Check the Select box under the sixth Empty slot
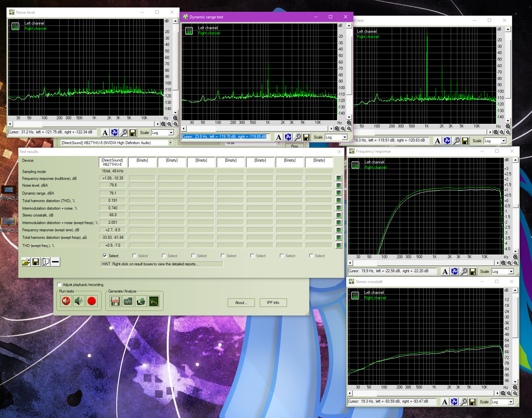 coord(282,256)
